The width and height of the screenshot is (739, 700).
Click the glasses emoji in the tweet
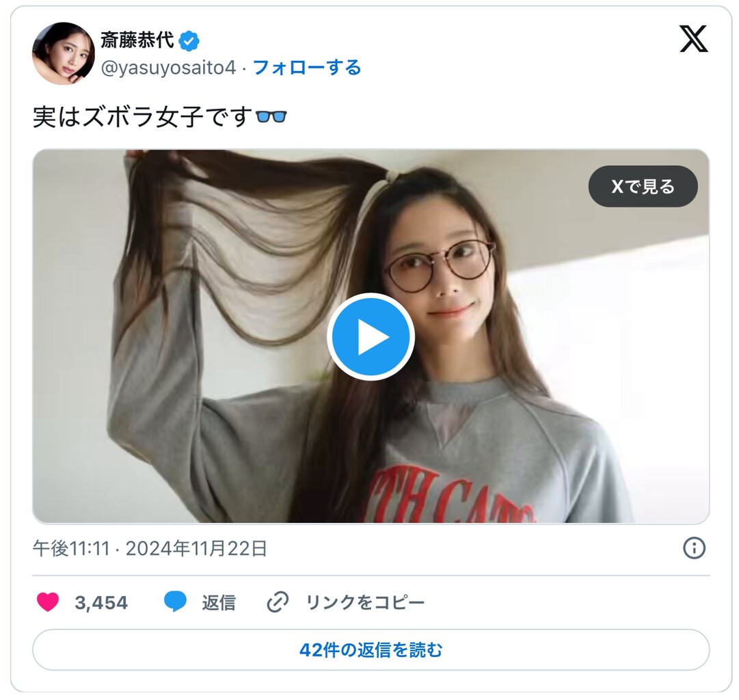tap(271, 116)
